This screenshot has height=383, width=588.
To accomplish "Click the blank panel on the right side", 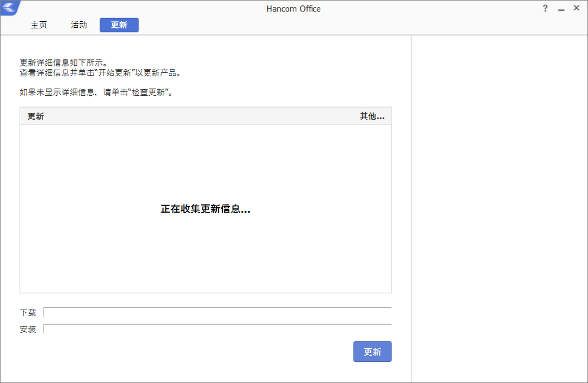I will click(499, 207).
